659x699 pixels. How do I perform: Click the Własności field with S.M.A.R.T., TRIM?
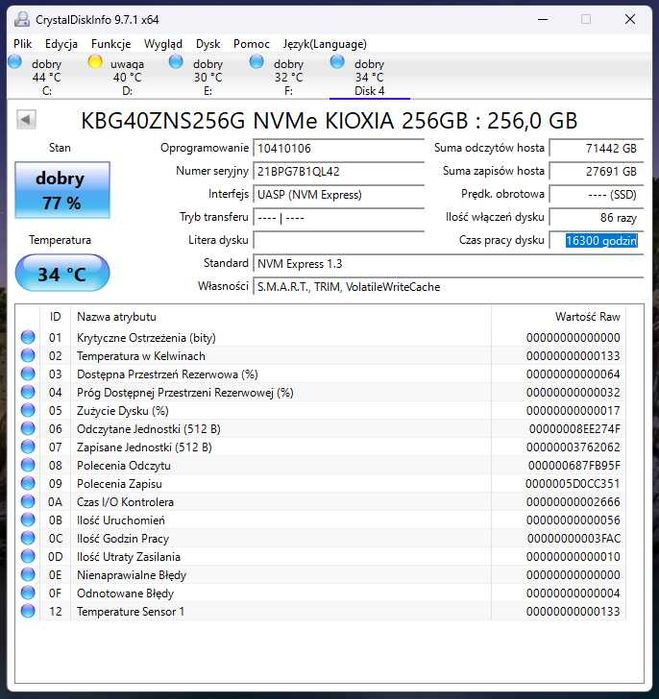coord(448,287)
